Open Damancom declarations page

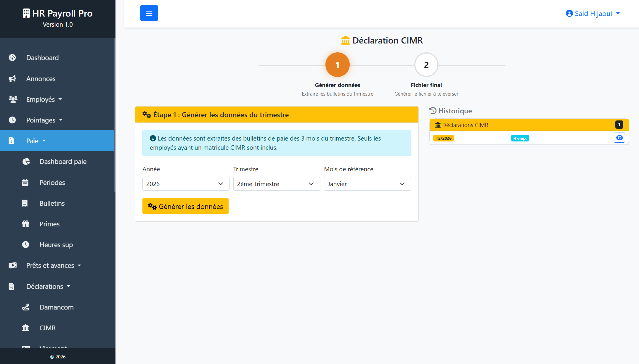[57, 307]
